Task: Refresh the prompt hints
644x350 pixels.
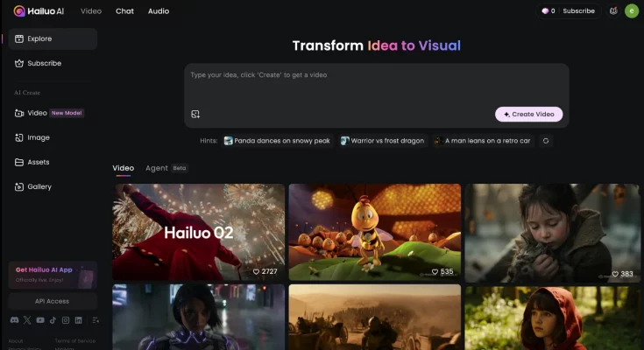Action: point(545,141)
